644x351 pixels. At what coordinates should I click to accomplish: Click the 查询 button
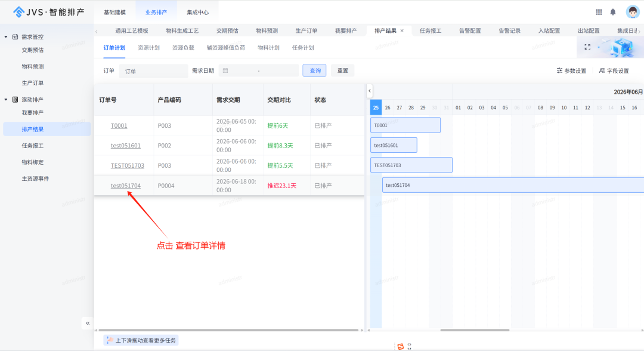[315, 70]
